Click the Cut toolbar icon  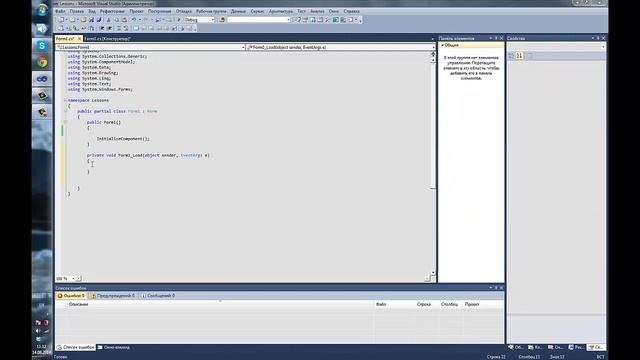(108, 20)
